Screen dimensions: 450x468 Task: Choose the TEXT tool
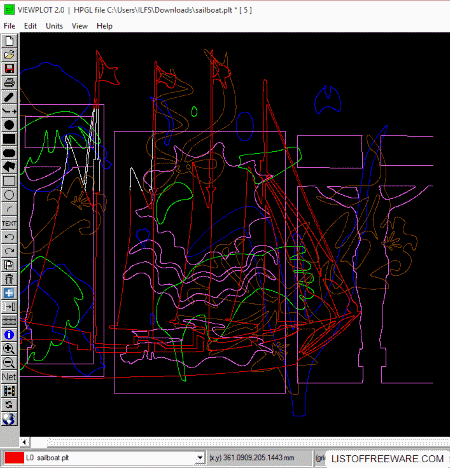click(9, 223)
